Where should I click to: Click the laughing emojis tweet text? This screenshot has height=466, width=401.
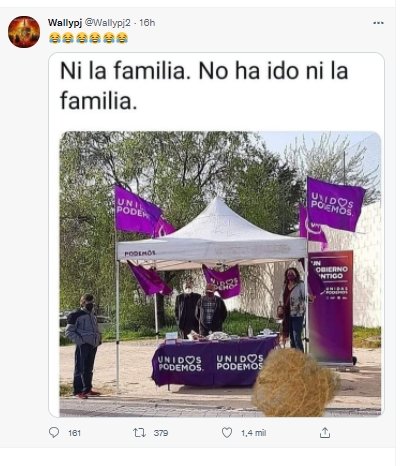[88, 38]
